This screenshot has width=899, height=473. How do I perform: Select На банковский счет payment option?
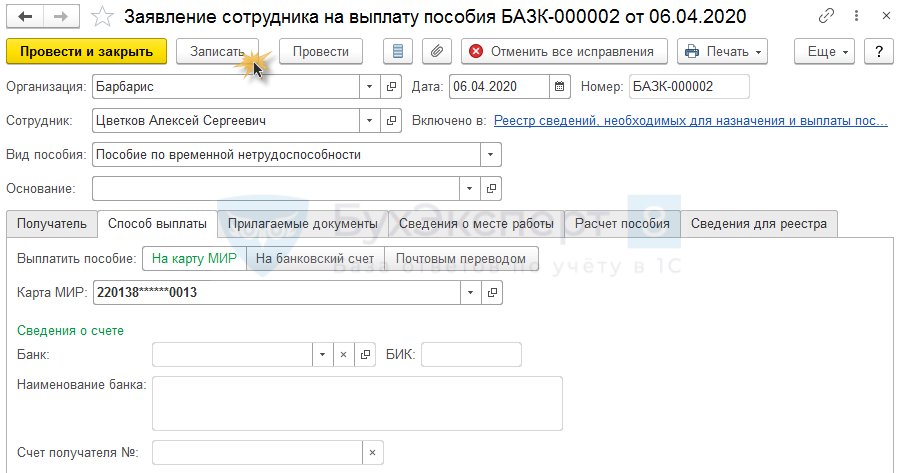(315, 259)
